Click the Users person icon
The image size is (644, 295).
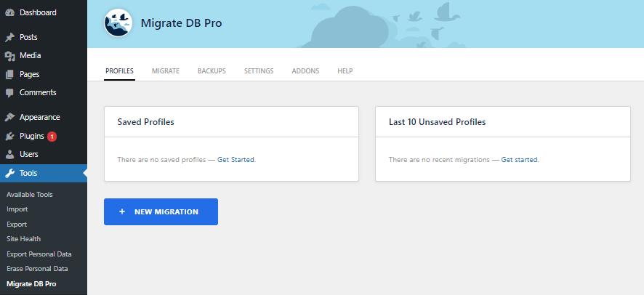10,154
